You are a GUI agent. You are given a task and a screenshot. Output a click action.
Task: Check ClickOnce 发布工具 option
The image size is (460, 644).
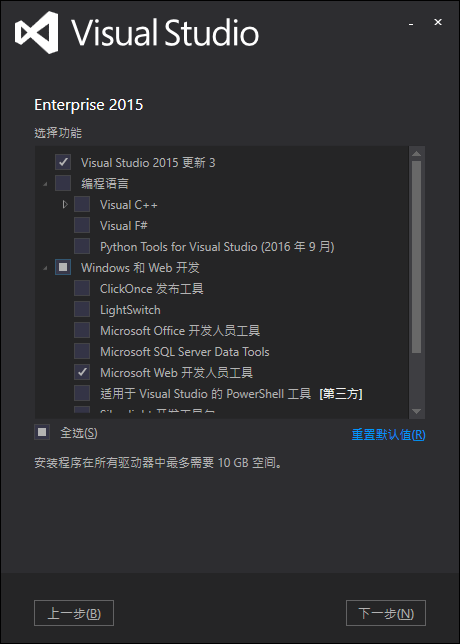coord(82,288)
